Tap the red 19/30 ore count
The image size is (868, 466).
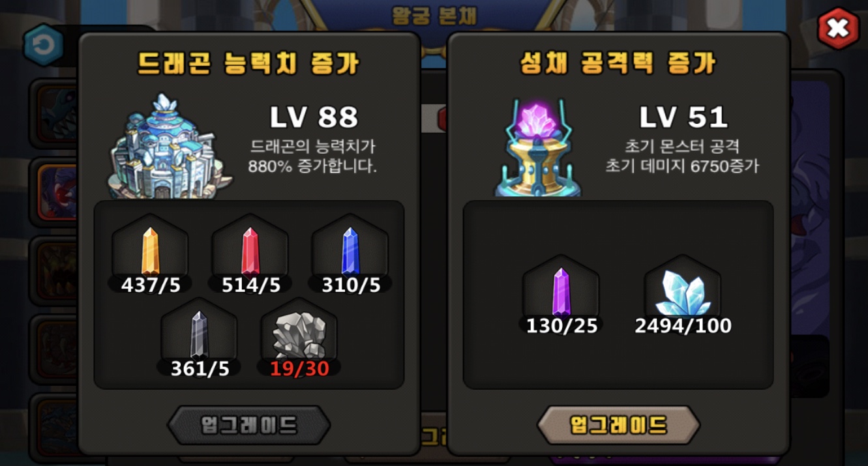[299, 369]
